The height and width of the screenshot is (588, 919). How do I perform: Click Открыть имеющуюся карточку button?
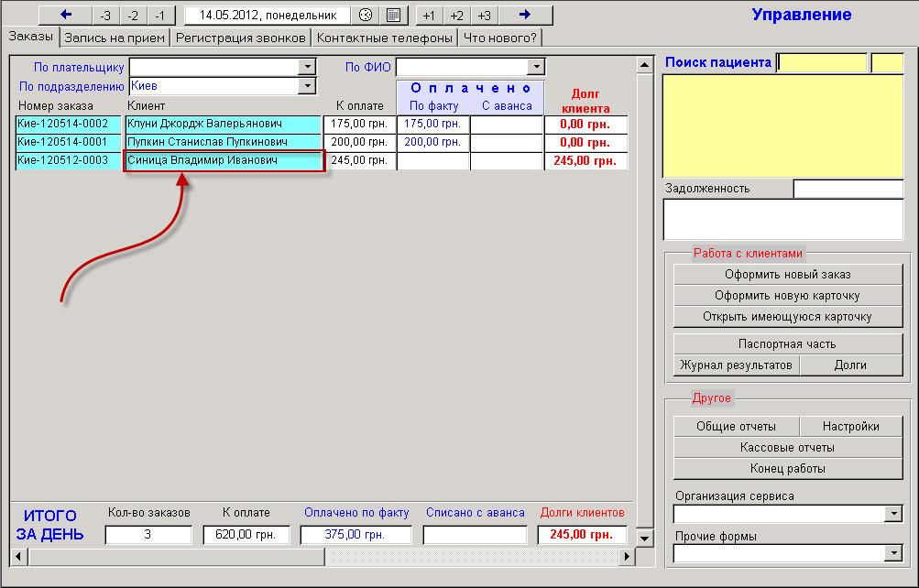pos(788,317)
